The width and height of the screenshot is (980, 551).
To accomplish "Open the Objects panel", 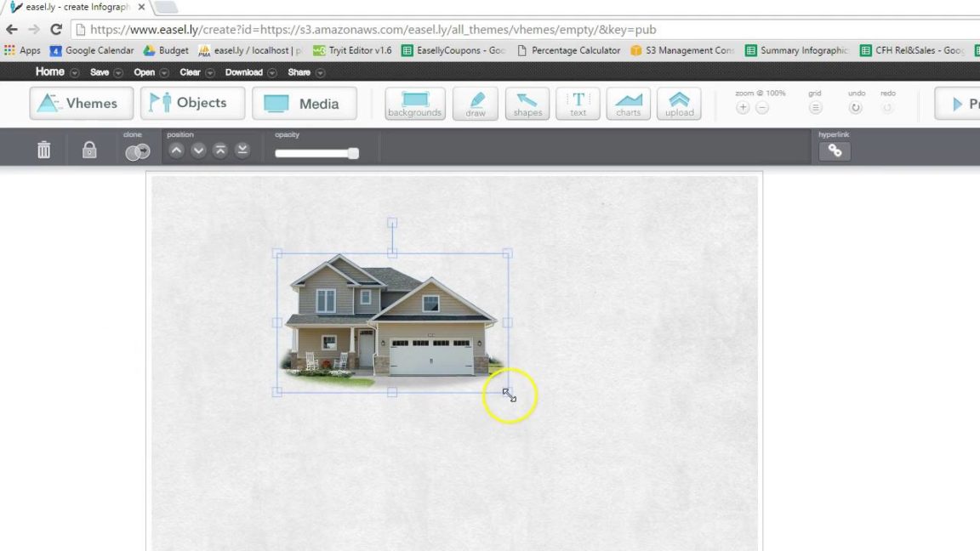I will point(191,103).
